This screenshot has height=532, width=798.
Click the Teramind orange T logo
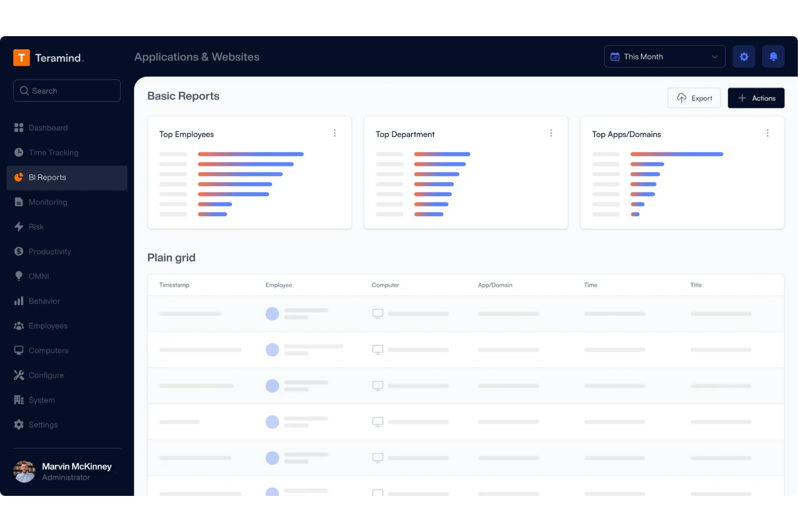22,58
